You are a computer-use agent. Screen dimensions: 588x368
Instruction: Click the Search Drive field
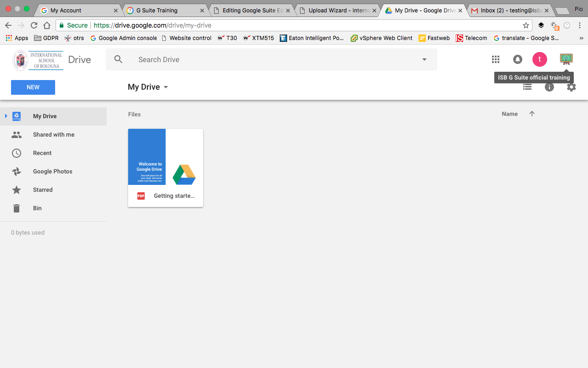pyautogui.click(x=271, y=59)
